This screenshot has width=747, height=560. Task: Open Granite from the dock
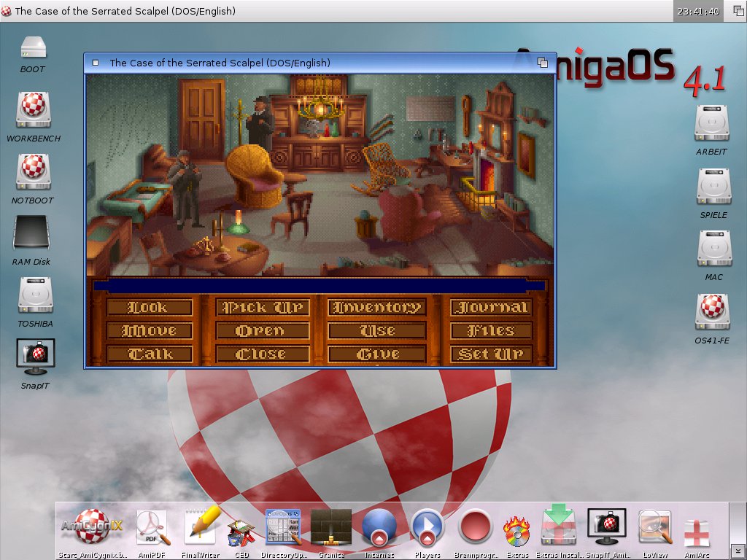(331, 527)
